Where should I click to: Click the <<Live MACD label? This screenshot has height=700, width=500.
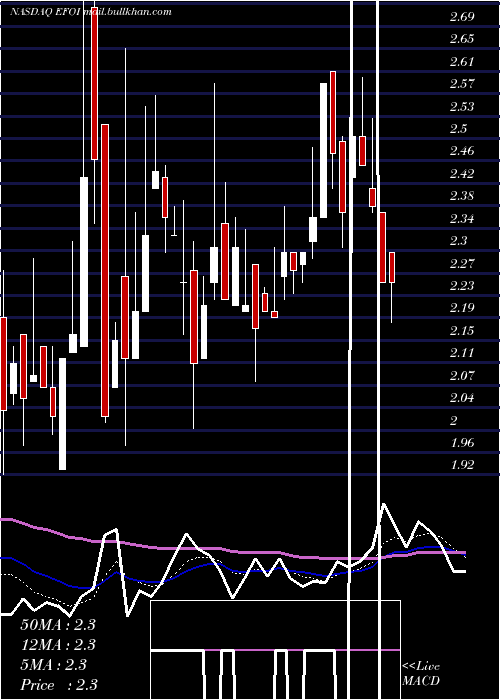click(421, 674)
